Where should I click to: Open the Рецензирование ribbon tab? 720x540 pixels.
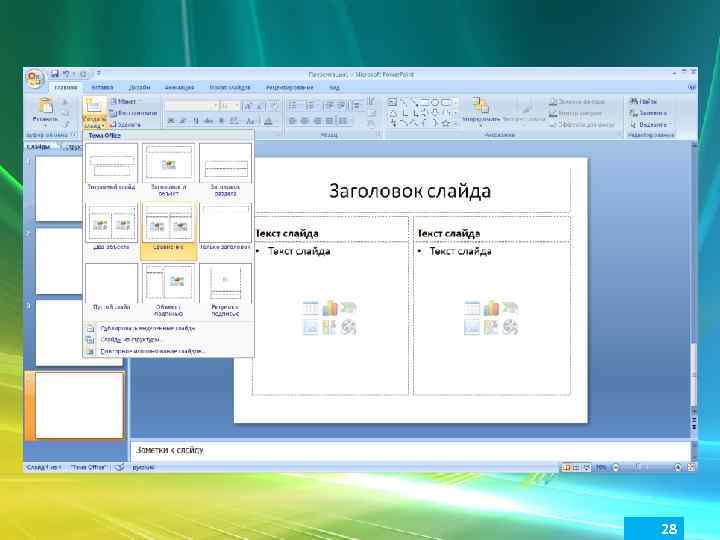click(x=290, y=87)
